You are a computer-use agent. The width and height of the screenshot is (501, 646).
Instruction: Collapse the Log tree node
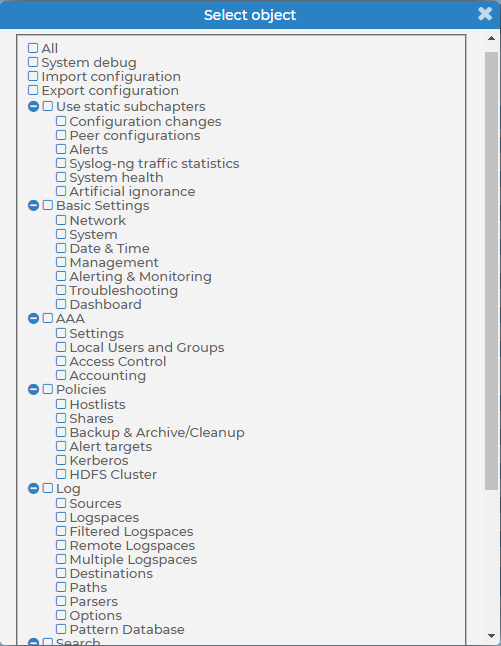click(33, 488)
